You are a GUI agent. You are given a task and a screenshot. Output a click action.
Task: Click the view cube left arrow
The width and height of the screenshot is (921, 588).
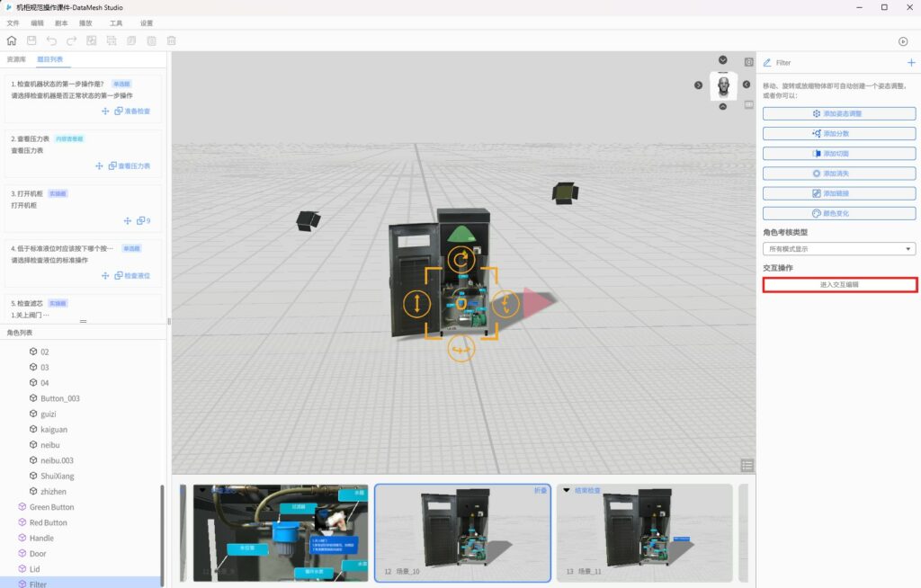coord(699,85)
